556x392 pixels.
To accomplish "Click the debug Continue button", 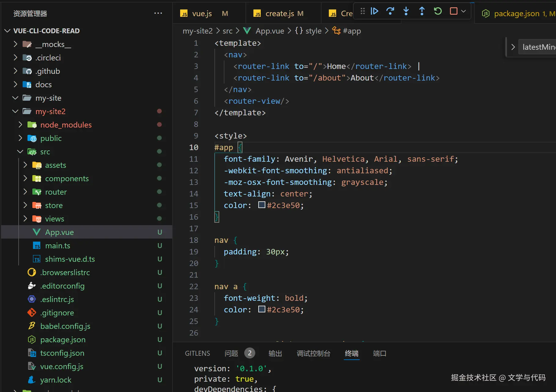I will click(x=374, y=11).
